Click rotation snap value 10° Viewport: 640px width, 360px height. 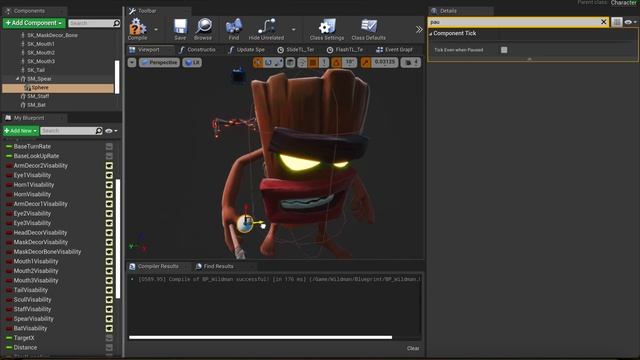pyautogui.click(x=350, y=62)
